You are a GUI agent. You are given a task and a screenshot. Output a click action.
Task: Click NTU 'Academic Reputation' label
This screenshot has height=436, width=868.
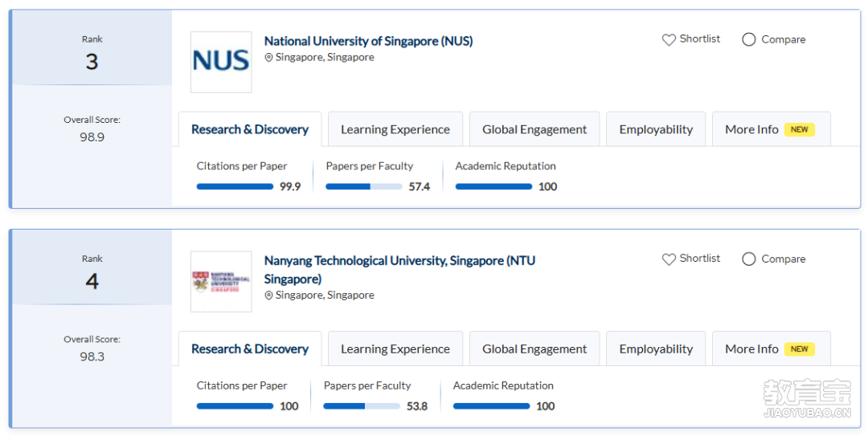(504, 385)
